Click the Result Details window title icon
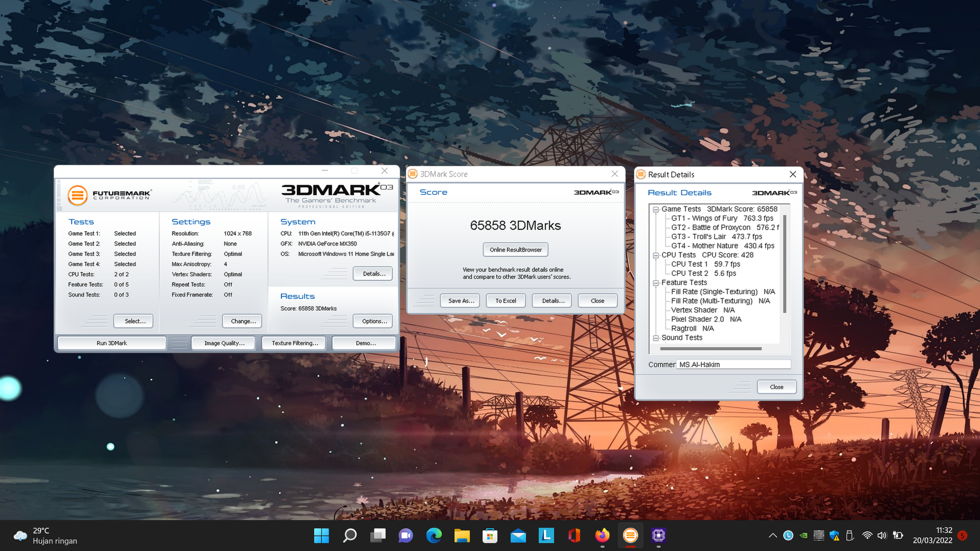Viewport: 980px width, 551px height. (x=641, y=174)
